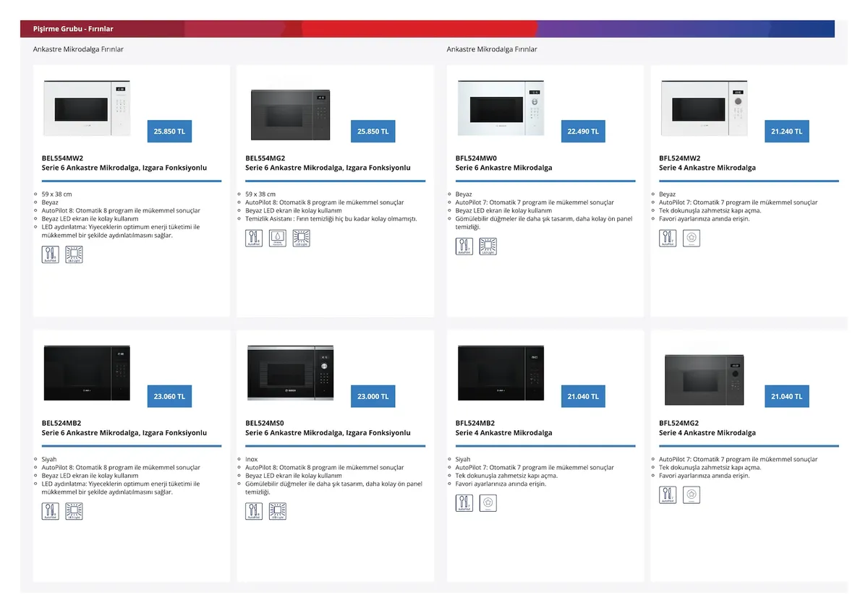Image resolution: width=868 pixels, height=613 pixels.
Task: Click favorites star icon under BFL524MW2
Action: (x=692, y=238)
